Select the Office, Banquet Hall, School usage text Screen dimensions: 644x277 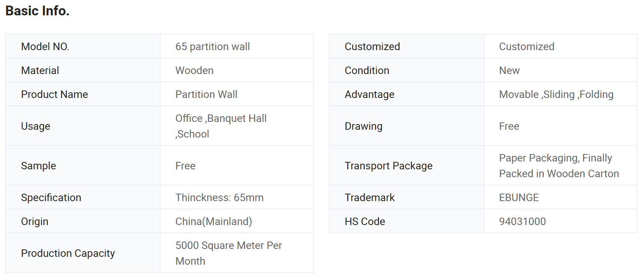coord(221,126)
